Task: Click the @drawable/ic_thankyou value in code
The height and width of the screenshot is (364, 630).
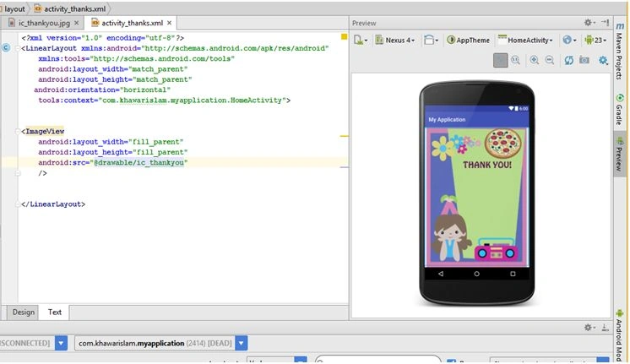Action: coord(138,163)
